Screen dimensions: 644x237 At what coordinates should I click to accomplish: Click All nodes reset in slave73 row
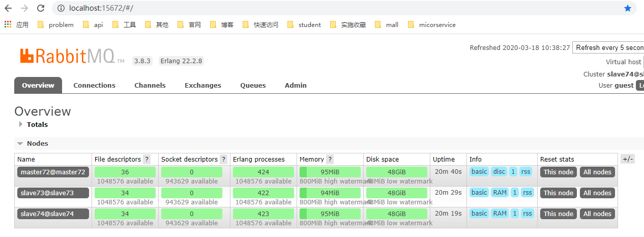[x=597, y=193]
